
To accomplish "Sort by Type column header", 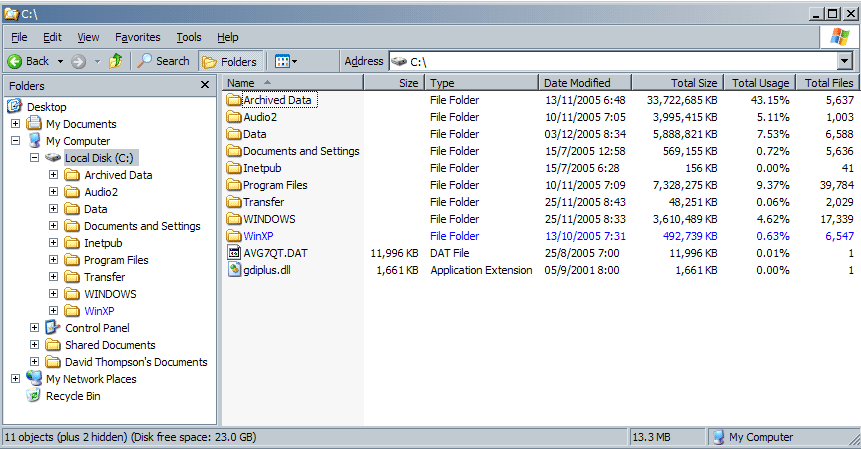I will pos(482,83).
